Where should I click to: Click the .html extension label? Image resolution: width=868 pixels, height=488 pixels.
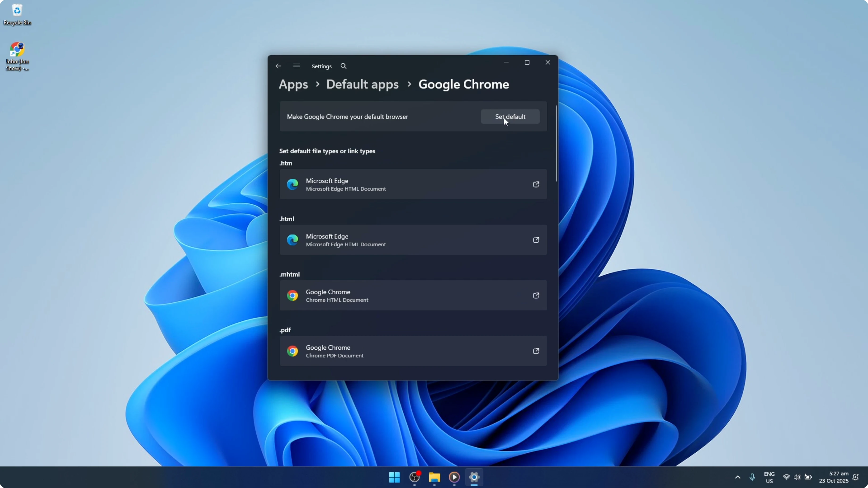[x=286, y=219]
